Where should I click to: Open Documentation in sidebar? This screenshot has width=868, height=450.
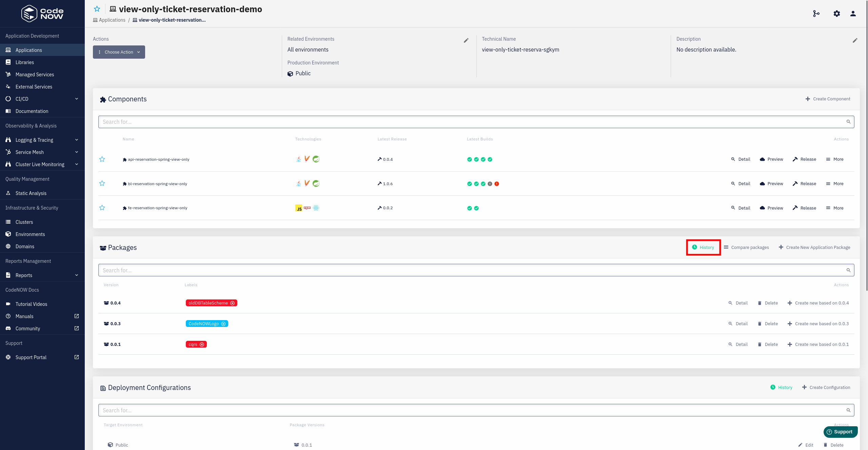click(42, 111)
